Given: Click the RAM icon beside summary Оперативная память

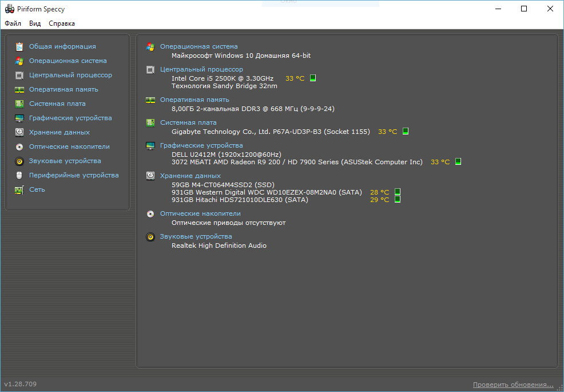Looking at the screenshot, I should 150,100.
